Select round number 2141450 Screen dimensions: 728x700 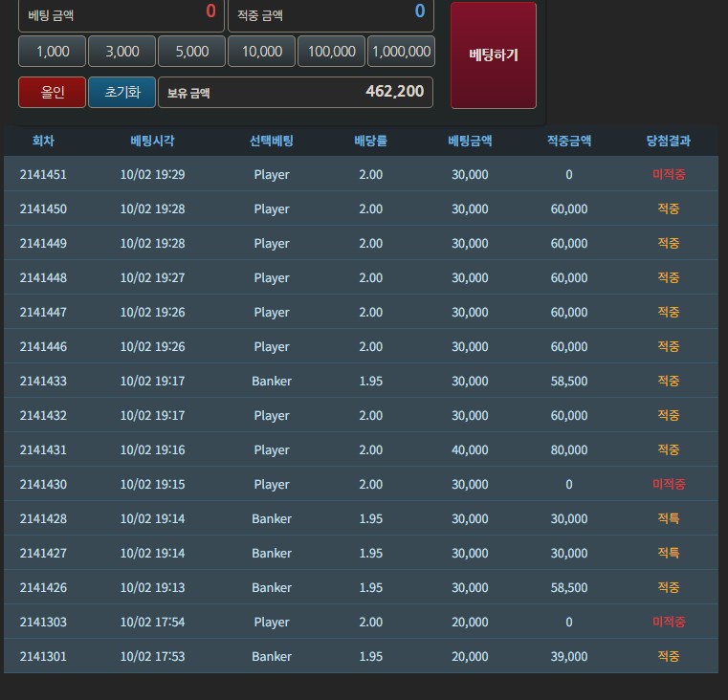(x=43, y=208)
